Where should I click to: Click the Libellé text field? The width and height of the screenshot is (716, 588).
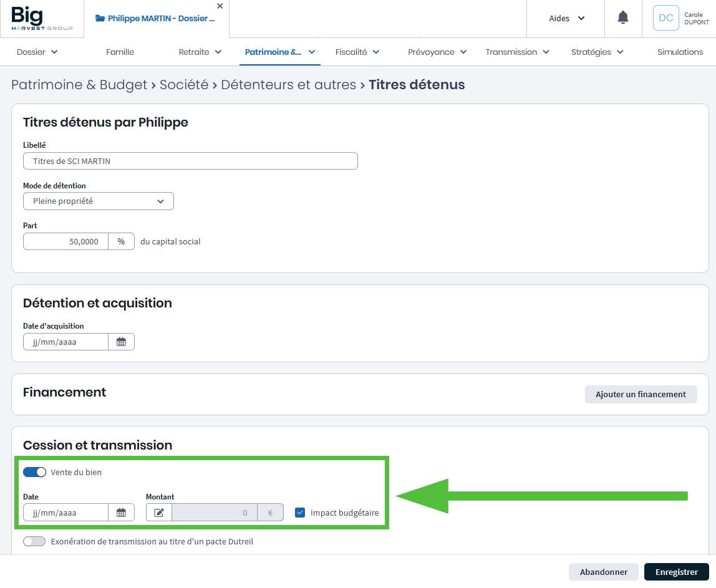190,161
